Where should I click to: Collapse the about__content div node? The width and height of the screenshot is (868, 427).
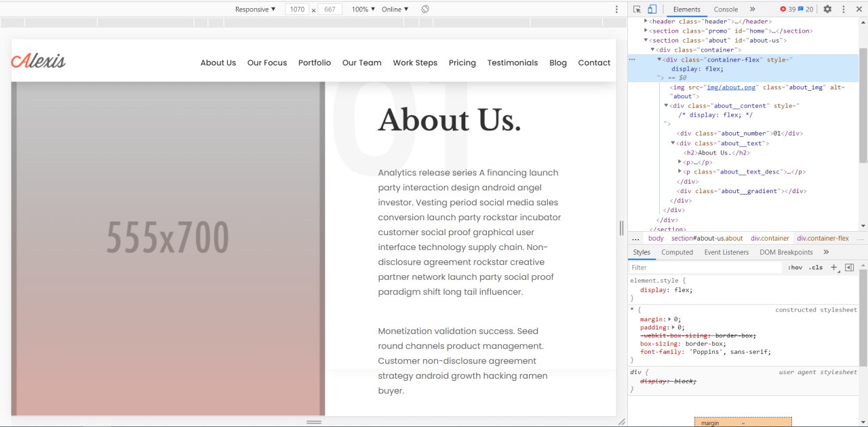point(667,106)
